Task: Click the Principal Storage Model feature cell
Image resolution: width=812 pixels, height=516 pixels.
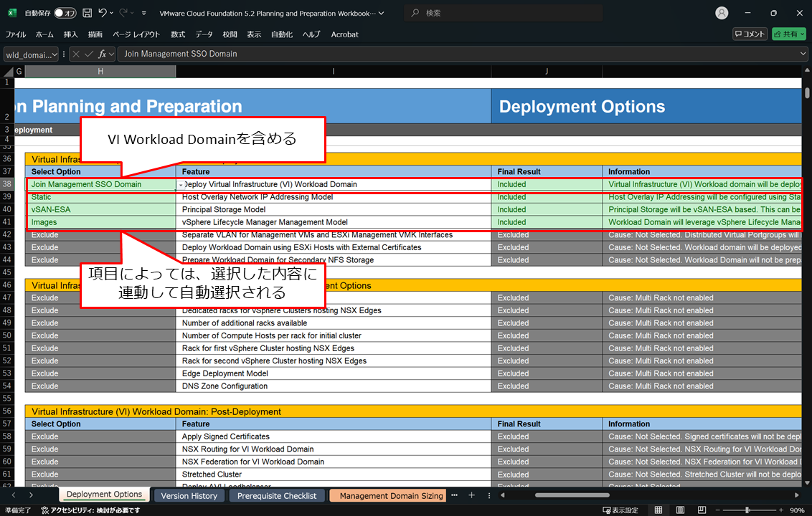Action: pos(334,209)
